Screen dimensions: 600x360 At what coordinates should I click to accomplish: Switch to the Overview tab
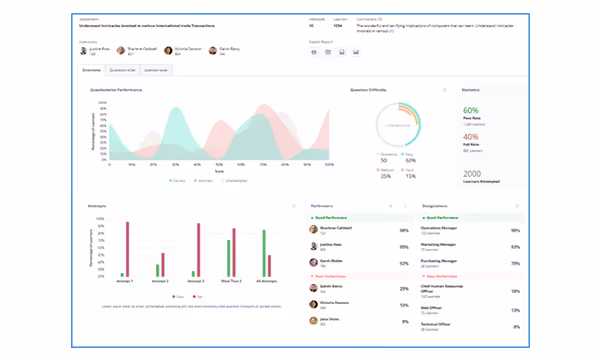pyautogui.click(x=91, y=70)
